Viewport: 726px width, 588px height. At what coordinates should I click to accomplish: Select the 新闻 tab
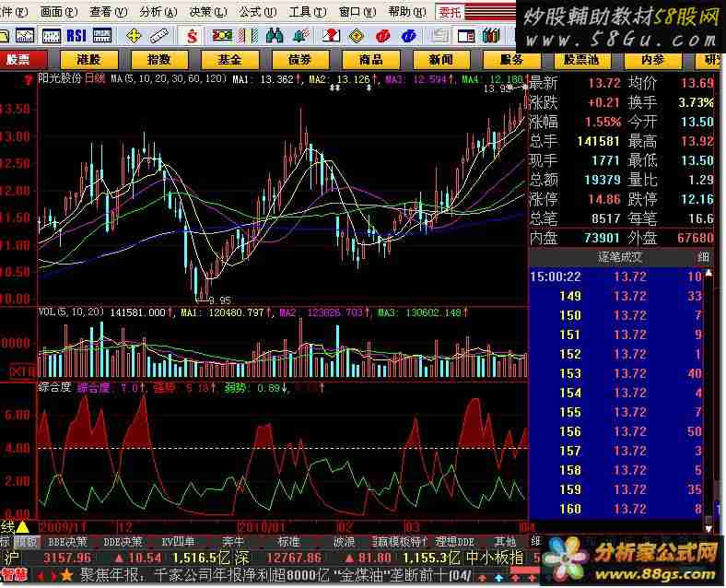440,60
